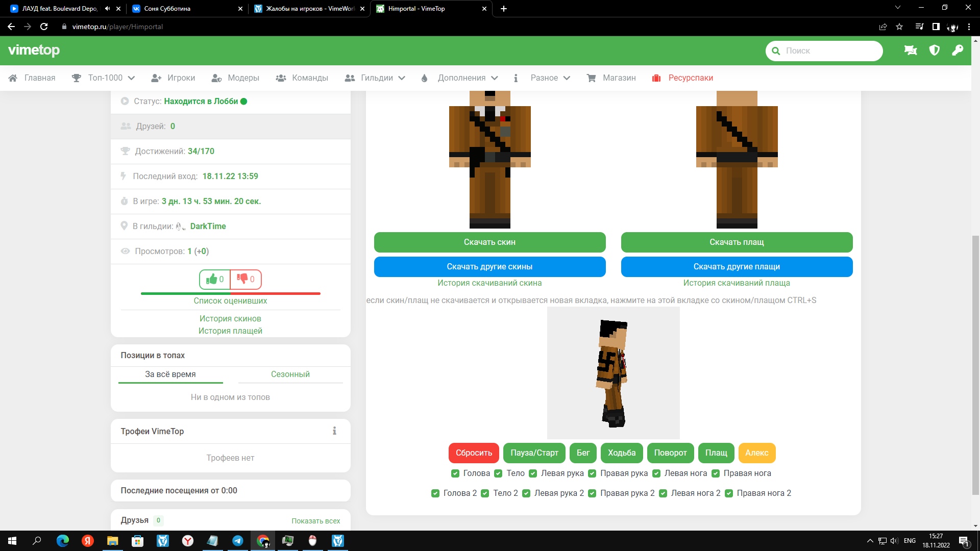Click the thumbs up like button
Screen dimensions: 980x551
(215, 279)
